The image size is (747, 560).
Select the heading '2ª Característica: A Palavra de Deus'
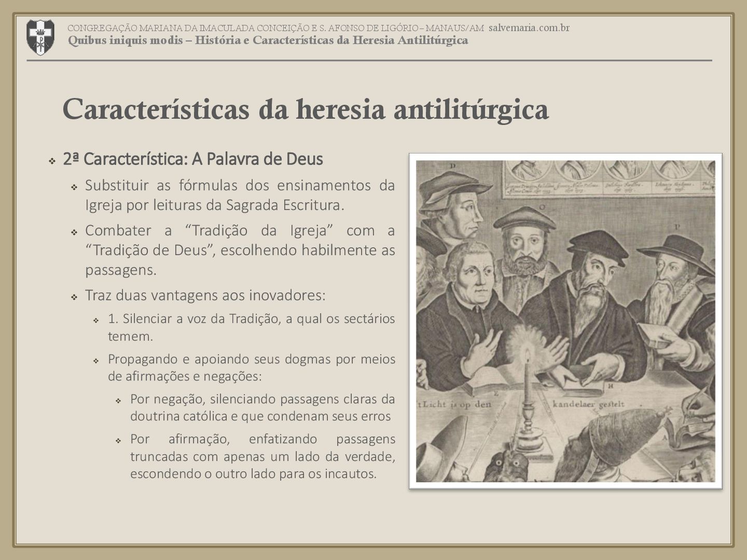pos(193,159)
